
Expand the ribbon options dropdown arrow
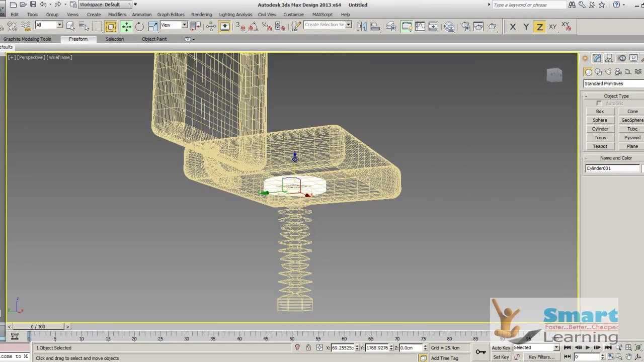click(x=189, y=39)
